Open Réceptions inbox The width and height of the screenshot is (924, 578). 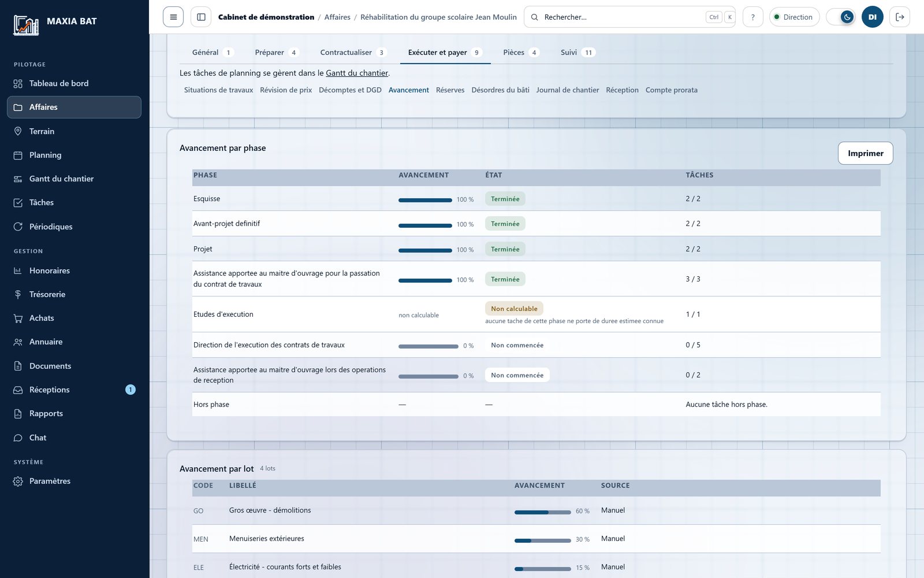tap(74, 390)
